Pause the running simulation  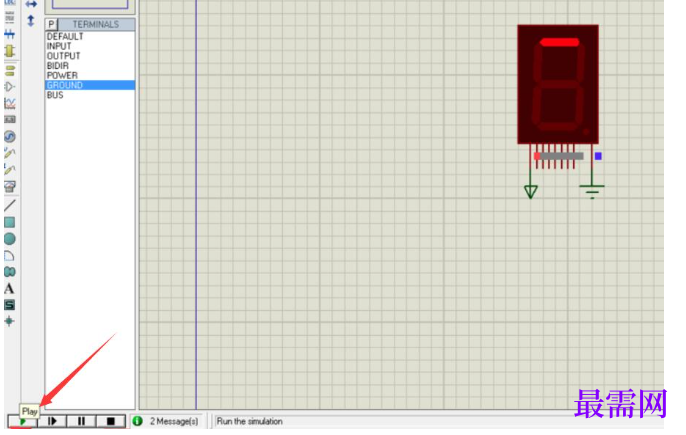pos(81,421)
